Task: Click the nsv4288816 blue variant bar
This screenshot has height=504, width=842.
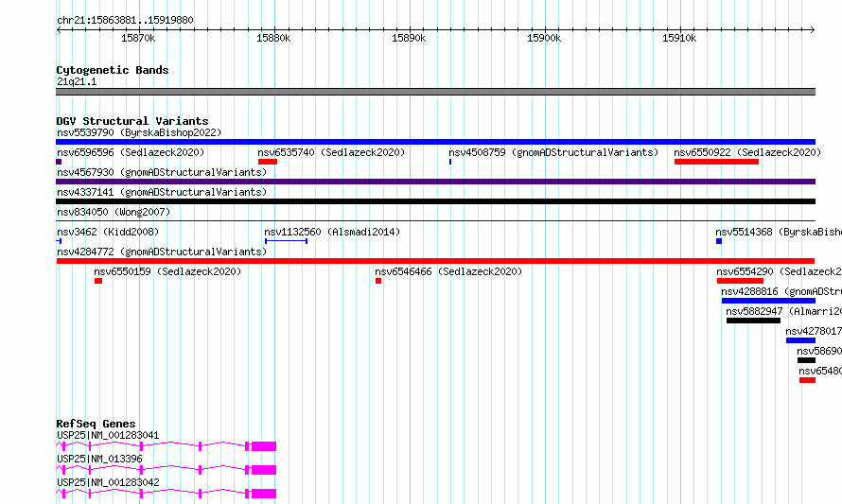Action: [x=768, y=301]
